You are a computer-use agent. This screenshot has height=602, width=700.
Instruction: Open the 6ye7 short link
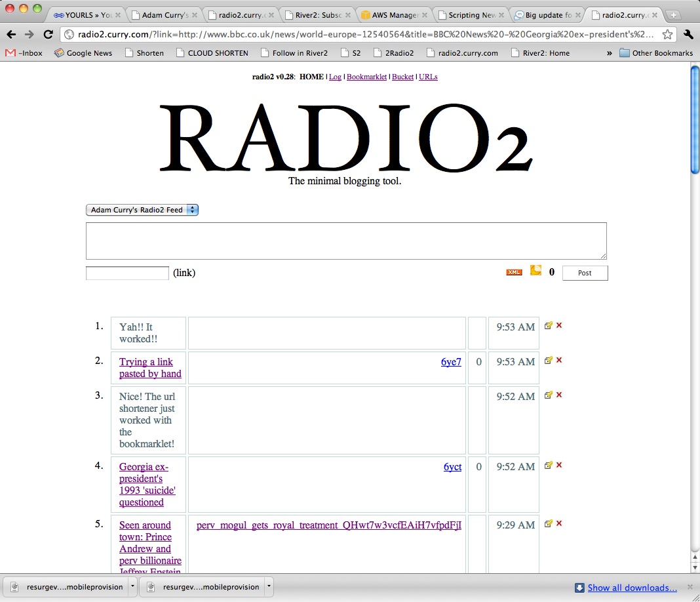point(451,362)
